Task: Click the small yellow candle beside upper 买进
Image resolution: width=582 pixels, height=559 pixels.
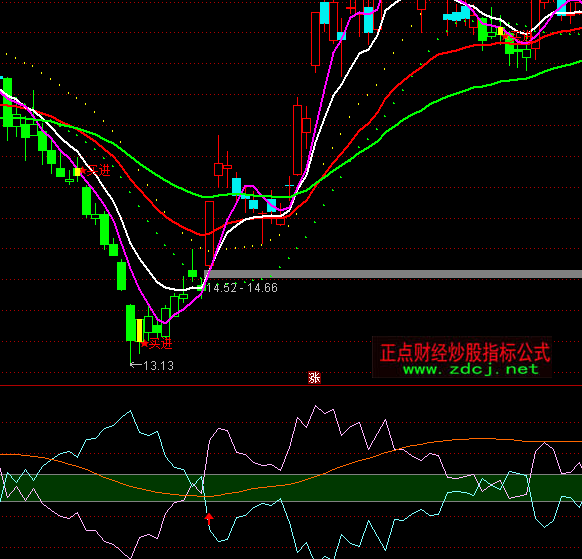Action: (x=77, y=172)
